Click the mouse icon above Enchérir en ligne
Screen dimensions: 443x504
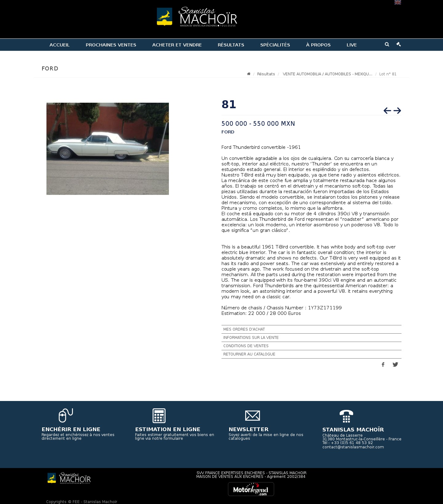pos(66,415)
